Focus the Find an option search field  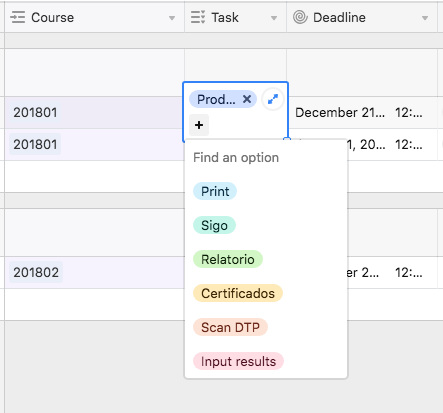click(x=266, y=157)
